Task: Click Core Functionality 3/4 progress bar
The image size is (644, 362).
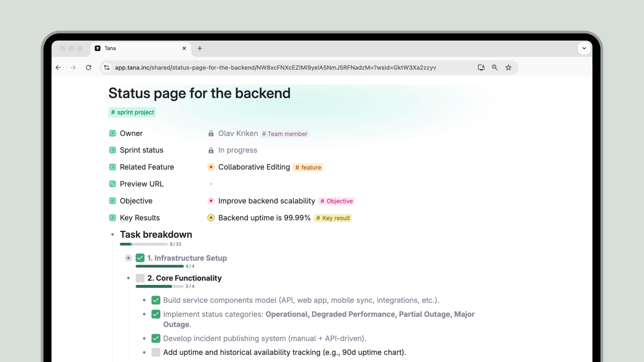Action: [160, 286]
